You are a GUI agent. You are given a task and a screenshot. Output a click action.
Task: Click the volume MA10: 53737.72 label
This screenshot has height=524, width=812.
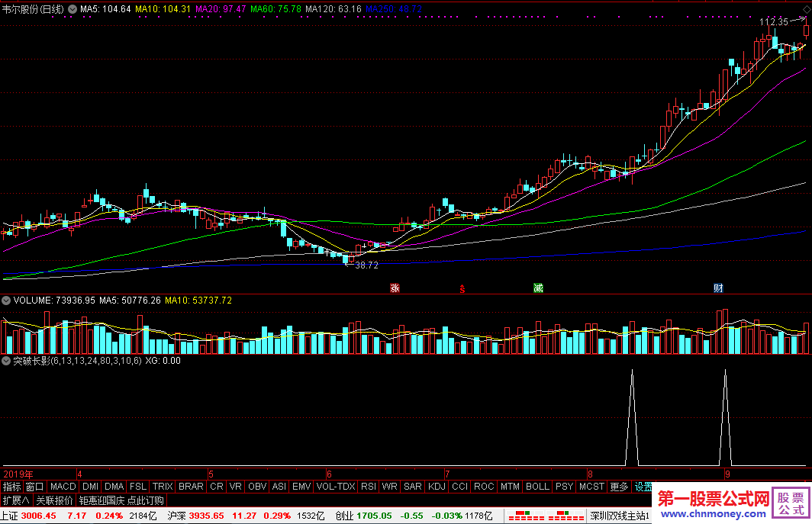(x=198, y=301)
